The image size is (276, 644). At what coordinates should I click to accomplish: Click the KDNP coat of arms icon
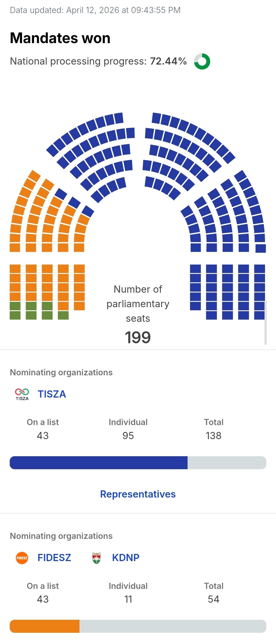(x=96, y=558)
